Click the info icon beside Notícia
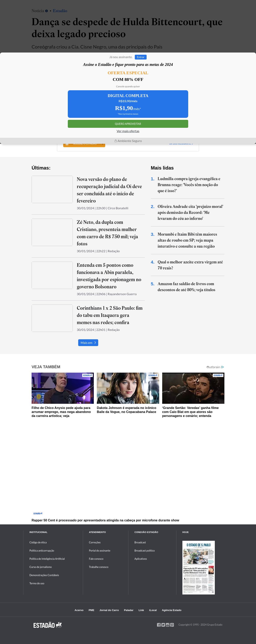 coord(46,11)
